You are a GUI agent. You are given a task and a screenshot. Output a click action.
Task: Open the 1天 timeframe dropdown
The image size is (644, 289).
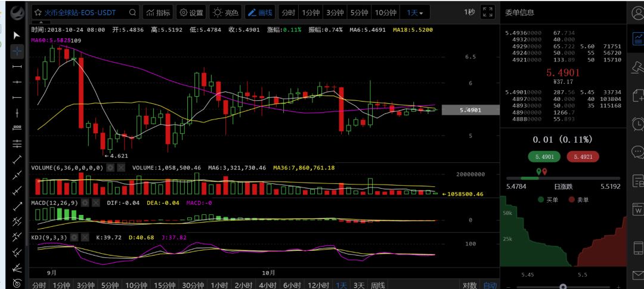415,13
